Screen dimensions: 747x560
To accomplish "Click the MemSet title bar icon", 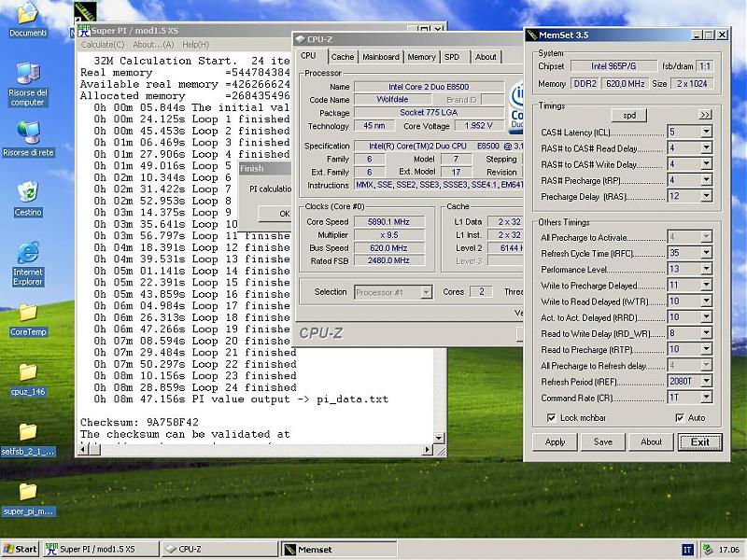I will [531, 35].
